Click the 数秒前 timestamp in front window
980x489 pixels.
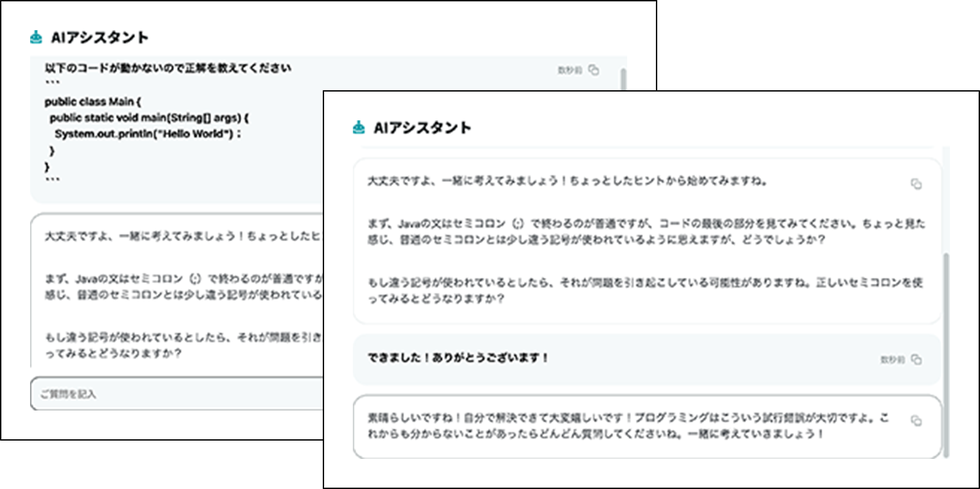[892, 360]
